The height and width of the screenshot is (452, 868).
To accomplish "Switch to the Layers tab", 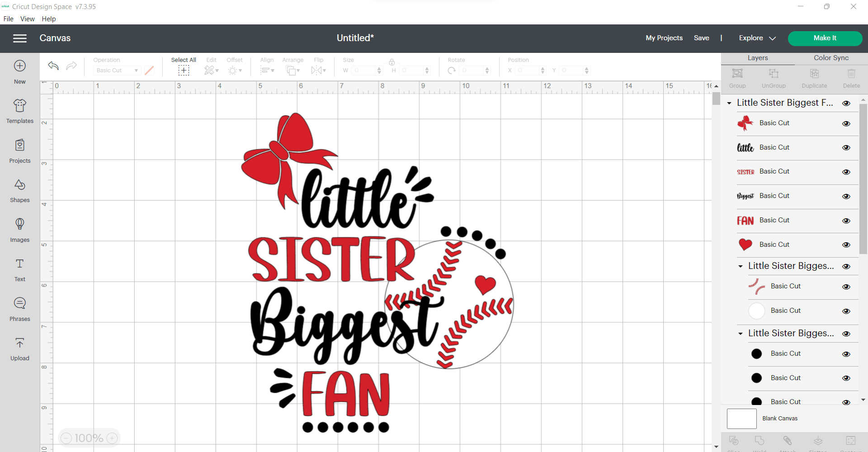I will [758, 58].
